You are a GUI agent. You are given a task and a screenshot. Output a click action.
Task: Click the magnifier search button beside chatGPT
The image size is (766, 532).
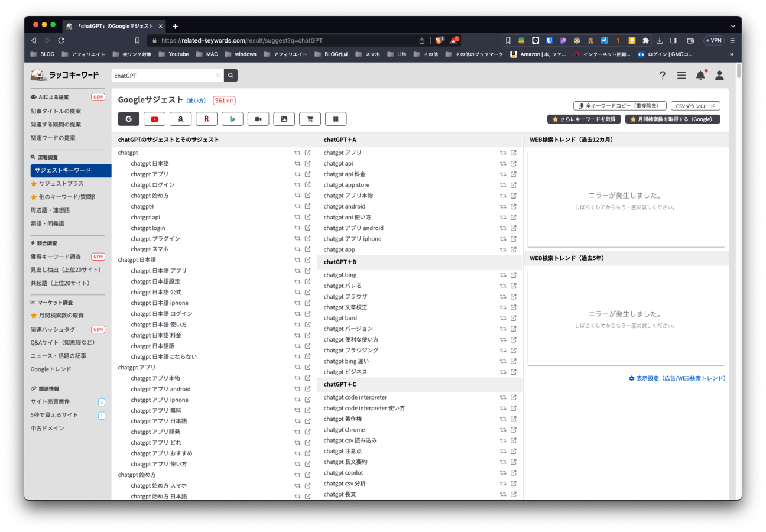pos(231,76)
